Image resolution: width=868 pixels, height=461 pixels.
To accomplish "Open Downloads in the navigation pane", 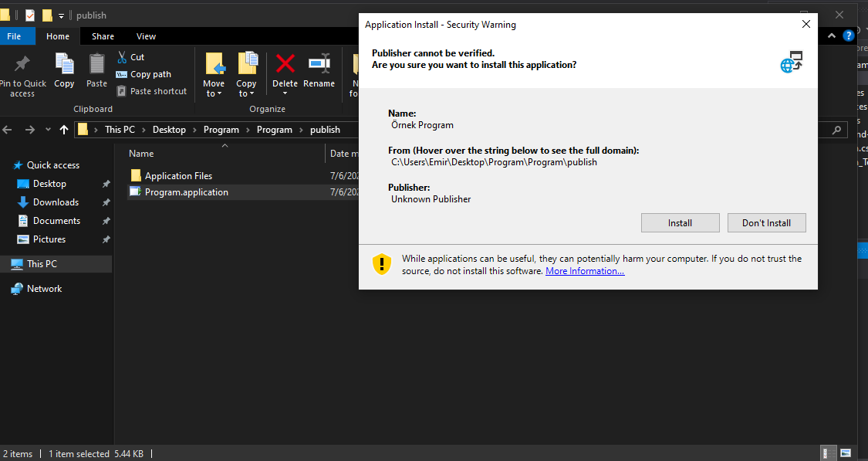I will point(56,202).
